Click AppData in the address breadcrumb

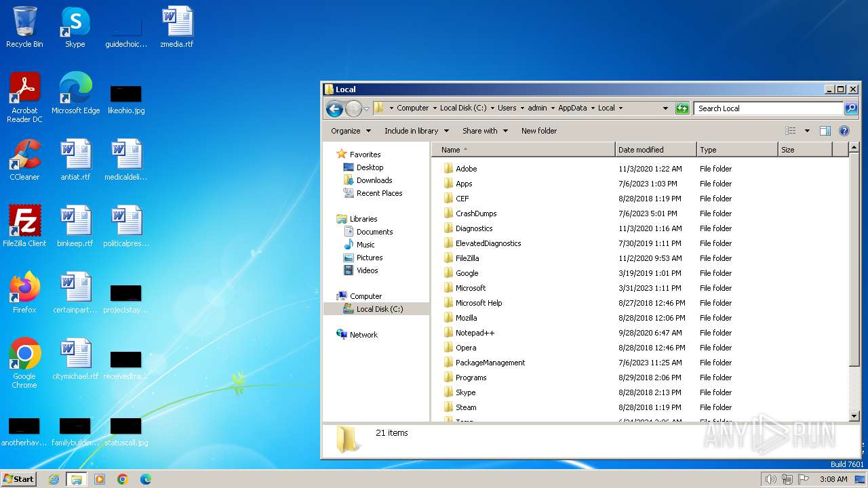coord(572,108)
